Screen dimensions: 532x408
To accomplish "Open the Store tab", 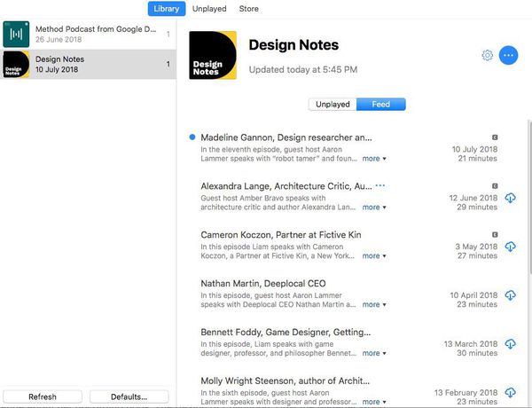I will (x=248, y=9).
